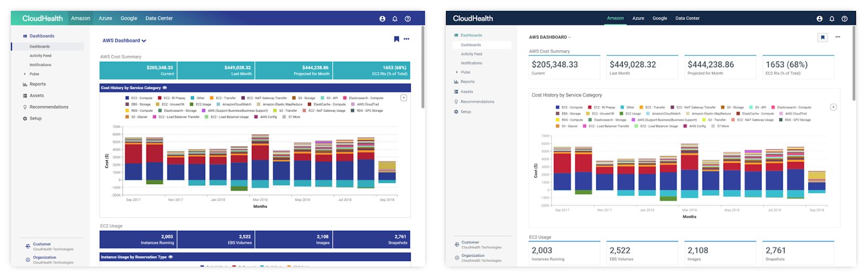Switch to Data Center tab in dark-header window
Viewport: 868px width, 279px height.
tap(687, 18)
